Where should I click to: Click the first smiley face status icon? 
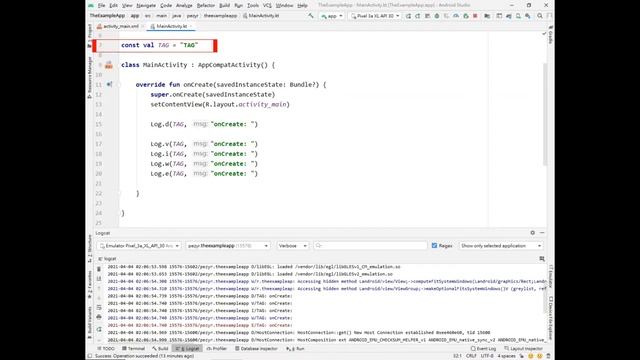click(x=531, y=356)
